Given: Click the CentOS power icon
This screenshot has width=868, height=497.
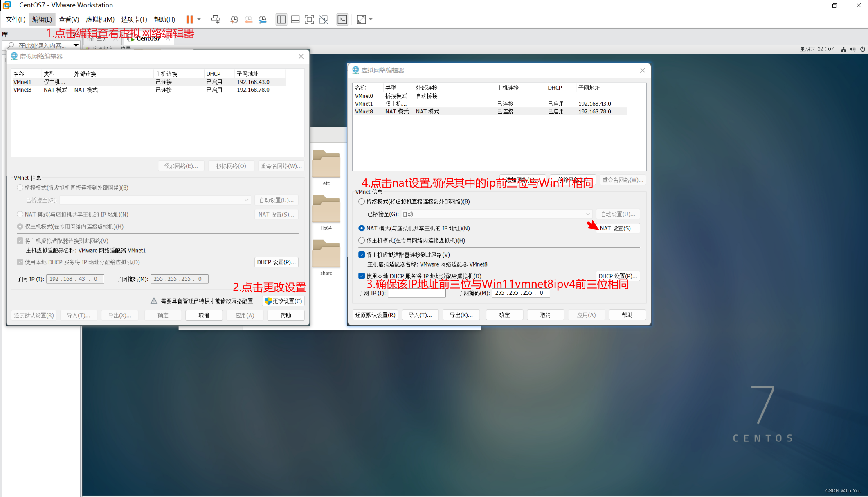Looking at the screenshot, I should (863, 49).
